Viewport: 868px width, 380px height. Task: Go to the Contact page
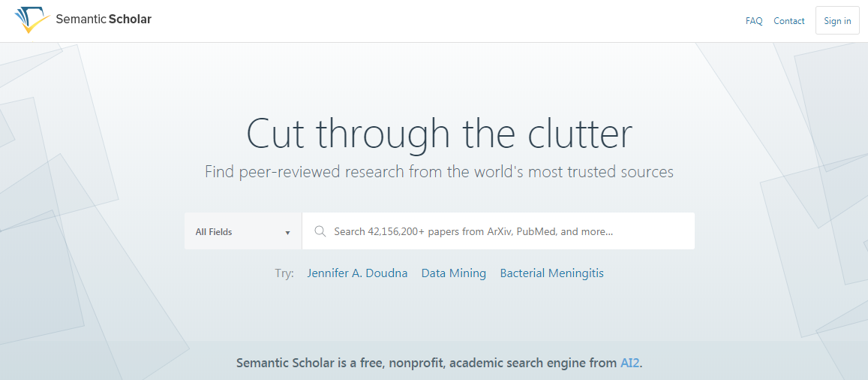(x=788, y=21)
